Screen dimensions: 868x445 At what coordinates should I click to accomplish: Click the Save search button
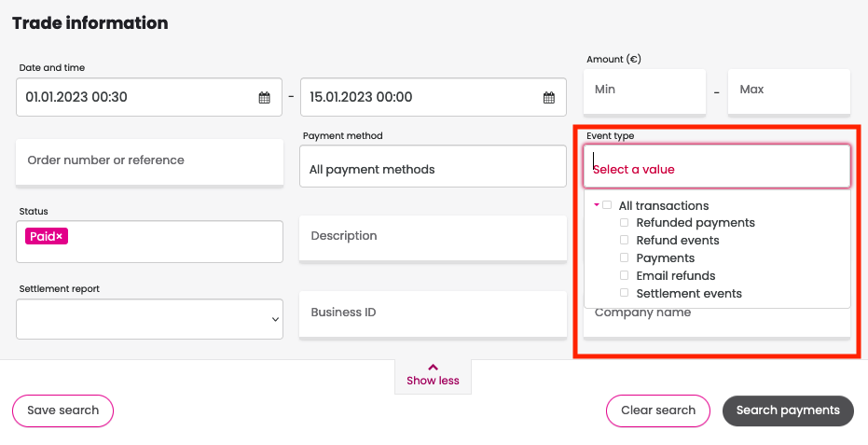pyautogui.click(x=63, y=410)
